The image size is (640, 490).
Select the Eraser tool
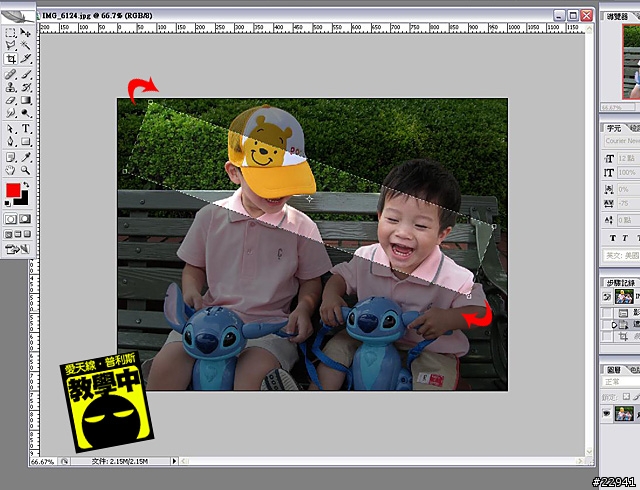click(11, 100)
